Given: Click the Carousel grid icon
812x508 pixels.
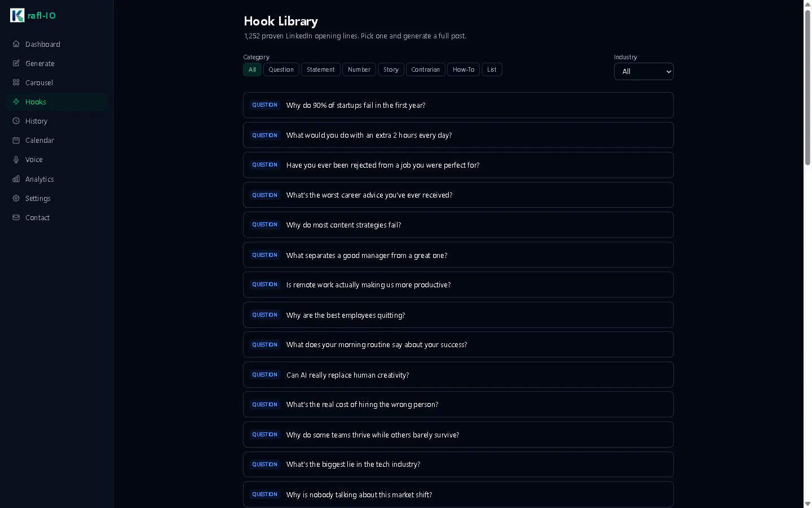Looking at the screenshot, I should click(16, 82).
